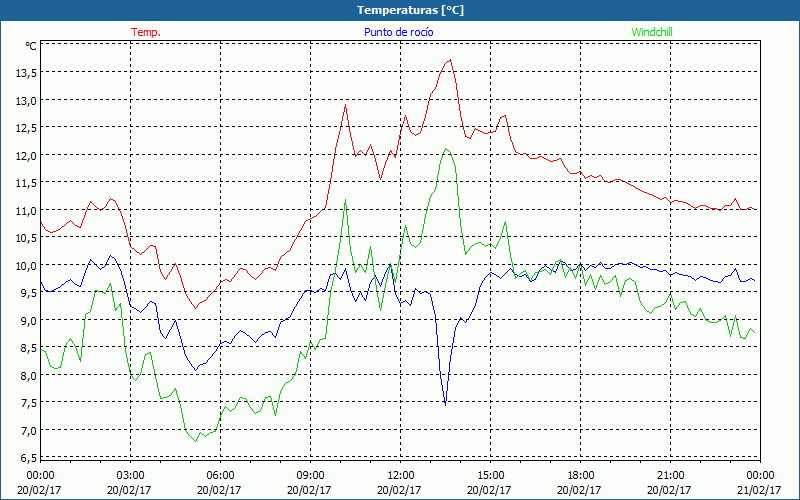
Task: Click the 'Temperaturas [°C]' chart title
Action: (410, 10)
